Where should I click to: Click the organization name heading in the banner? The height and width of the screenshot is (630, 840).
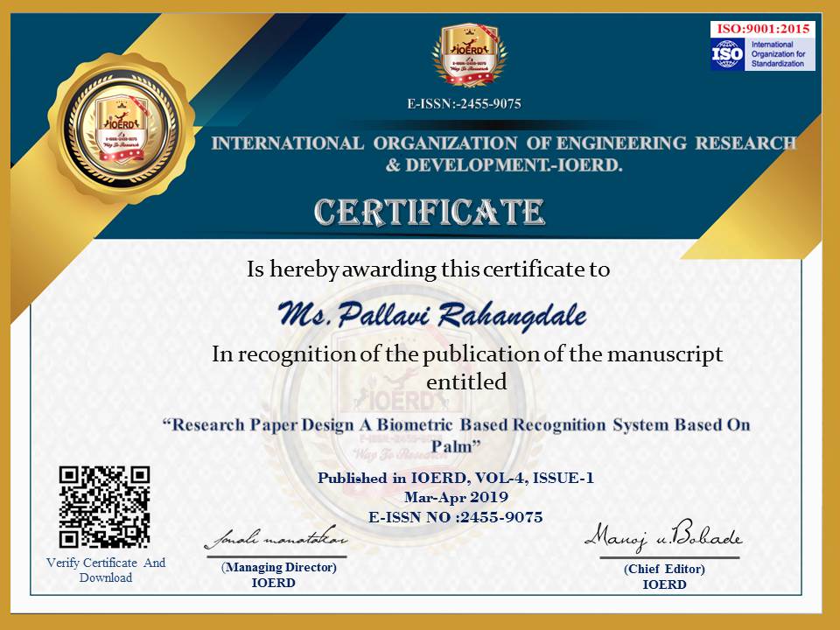503,153
